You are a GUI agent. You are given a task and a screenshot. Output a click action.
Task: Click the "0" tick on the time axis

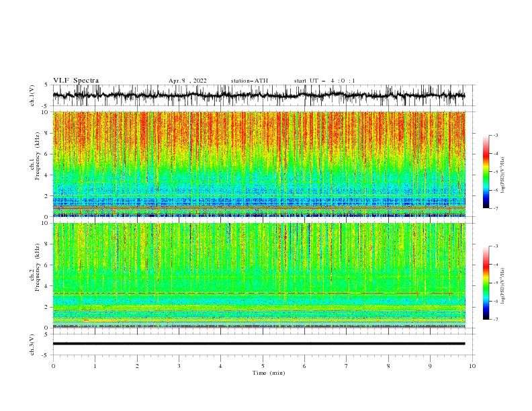53,366
